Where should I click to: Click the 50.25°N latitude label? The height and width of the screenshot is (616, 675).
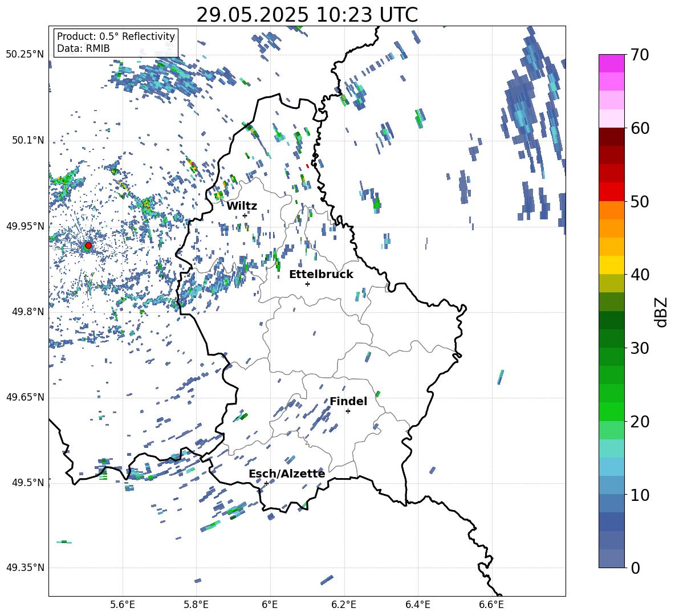(x=25, y=55)
